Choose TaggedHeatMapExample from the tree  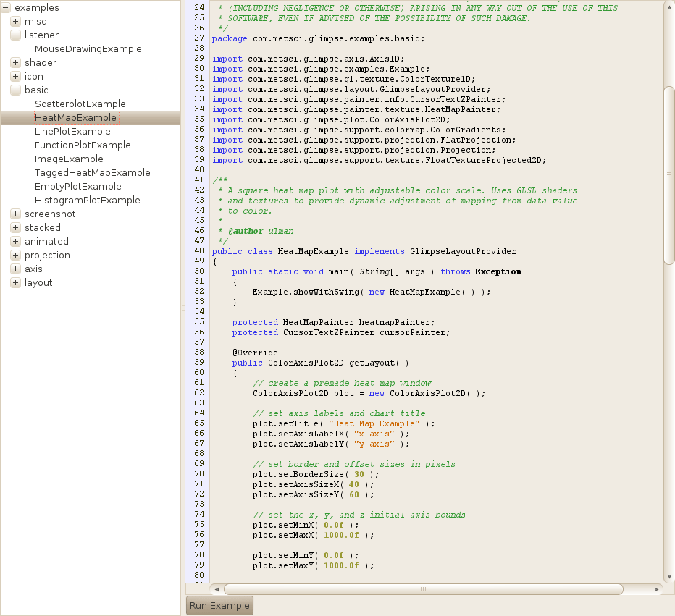[93, 173]
